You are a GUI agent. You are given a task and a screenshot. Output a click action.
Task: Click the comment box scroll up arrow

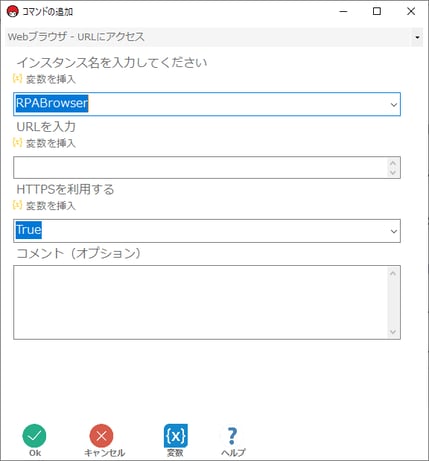[393, 273]
